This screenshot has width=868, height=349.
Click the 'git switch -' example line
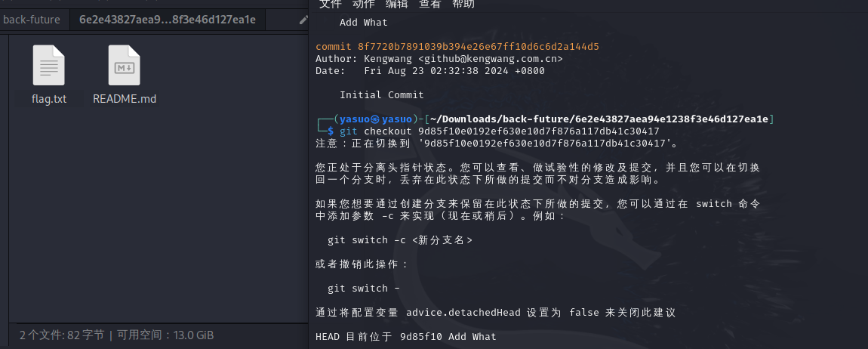click(364, 289)
